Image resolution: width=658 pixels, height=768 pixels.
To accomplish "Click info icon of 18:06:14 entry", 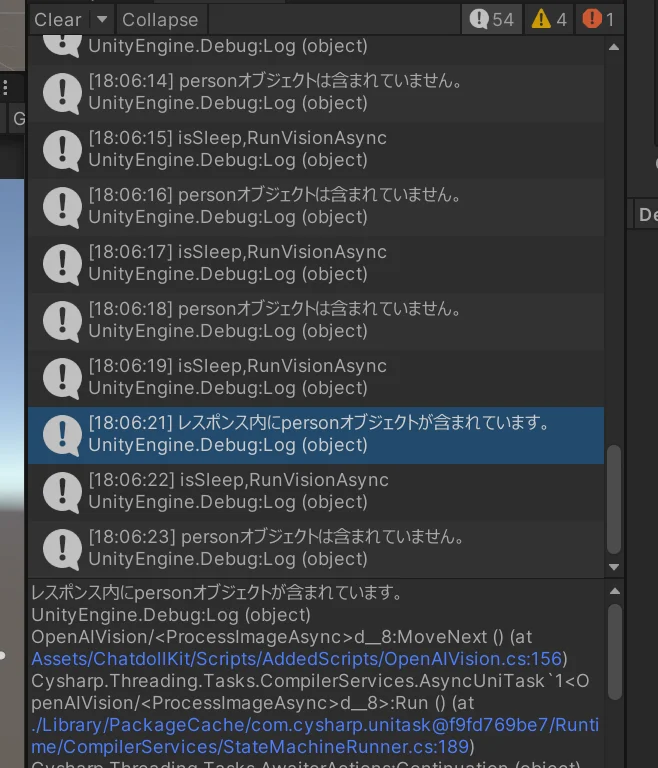I will pyautogui.click(x=62, y=93).
